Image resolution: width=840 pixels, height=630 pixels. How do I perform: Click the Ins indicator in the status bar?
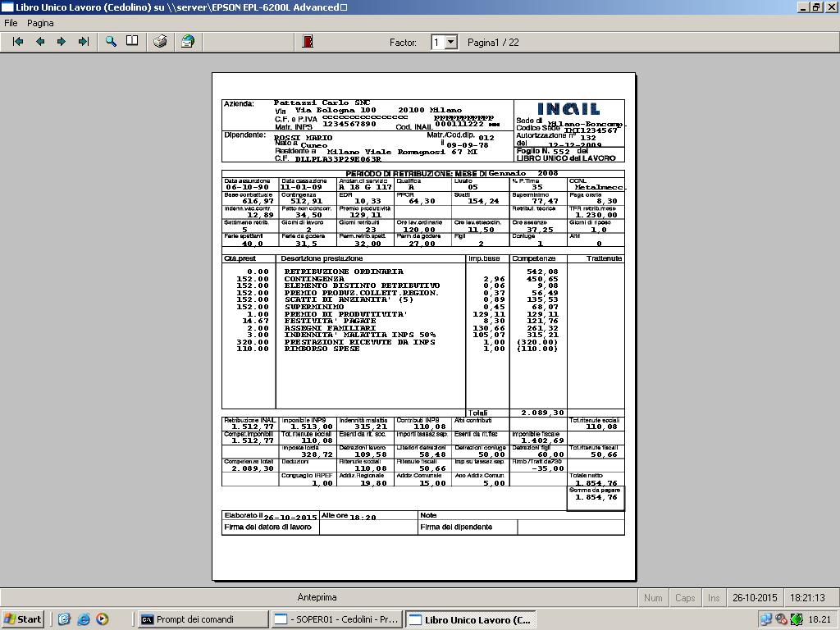tap(714, 597)
